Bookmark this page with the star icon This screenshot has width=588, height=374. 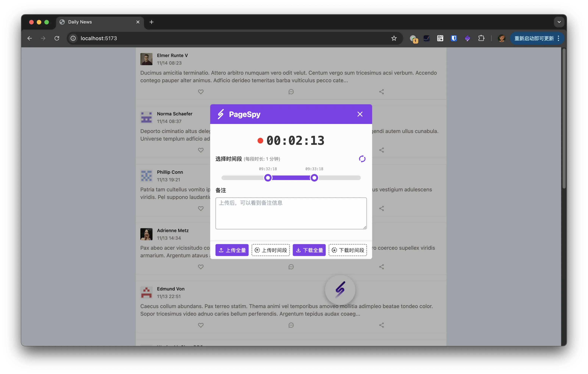pos(394,38)
